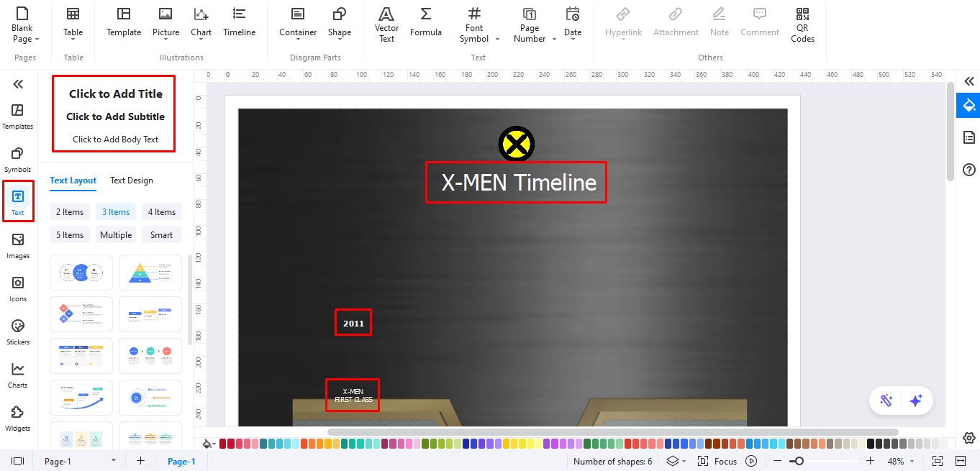
Task: Switch to the Text Design tab
Action: 132,180
